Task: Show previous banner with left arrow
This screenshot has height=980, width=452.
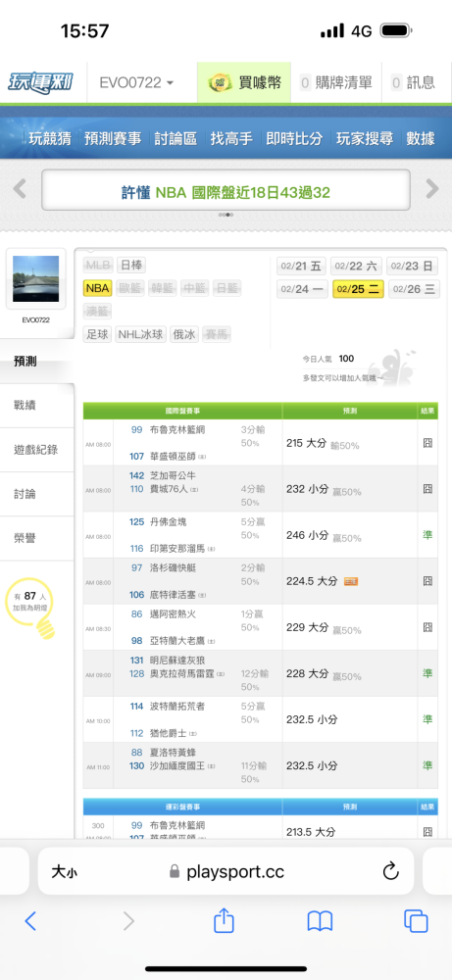Action: click(20, 188)
